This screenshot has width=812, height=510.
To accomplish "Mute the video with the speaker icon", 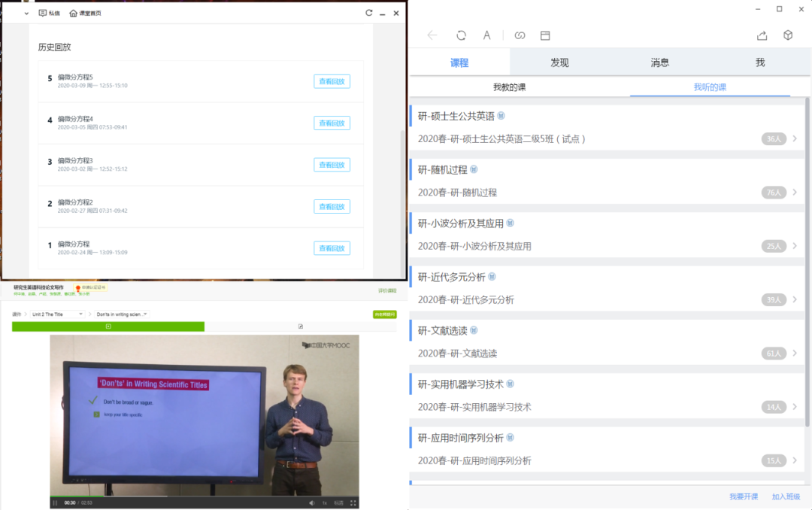I will (x=312, y=502).
